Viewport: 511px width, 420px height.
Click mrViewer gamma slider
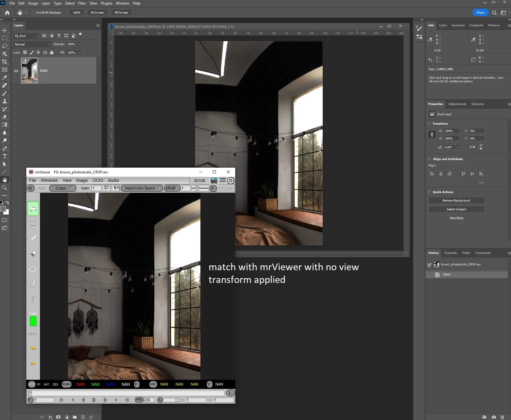200,189
